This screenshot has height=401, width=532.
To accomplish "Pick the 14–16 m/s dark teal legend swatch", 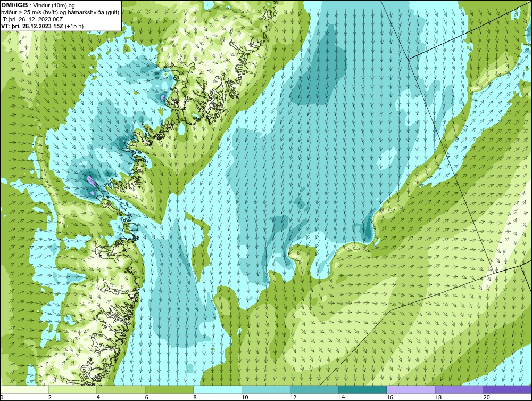I will coord(363,389).
